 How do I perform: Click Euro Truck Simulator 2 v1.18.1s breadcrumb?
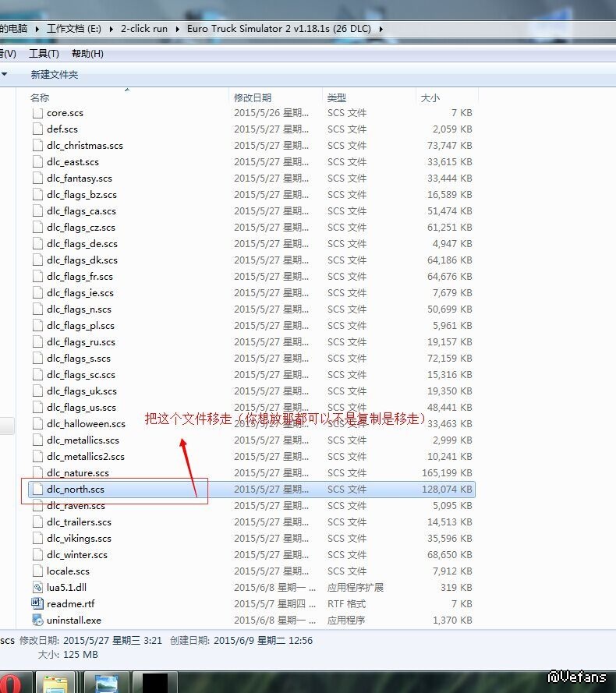click(278, 29)
